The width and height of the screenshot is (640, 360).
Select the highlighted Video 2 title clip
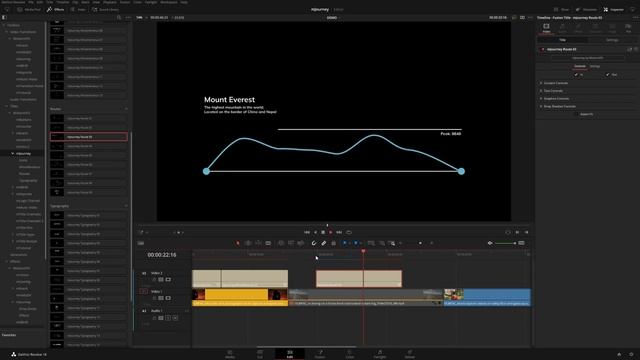point(359,279)
